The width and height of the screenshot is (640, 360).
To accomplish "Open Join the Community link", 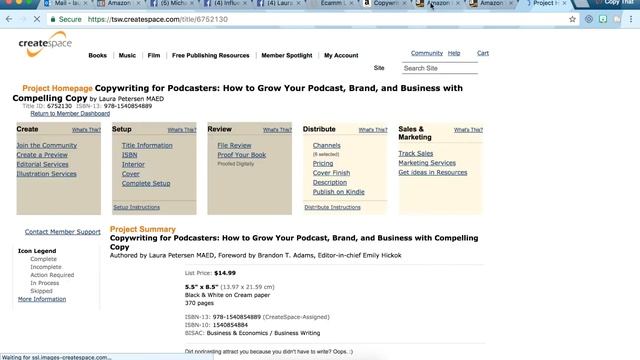I will coord(47,145).
